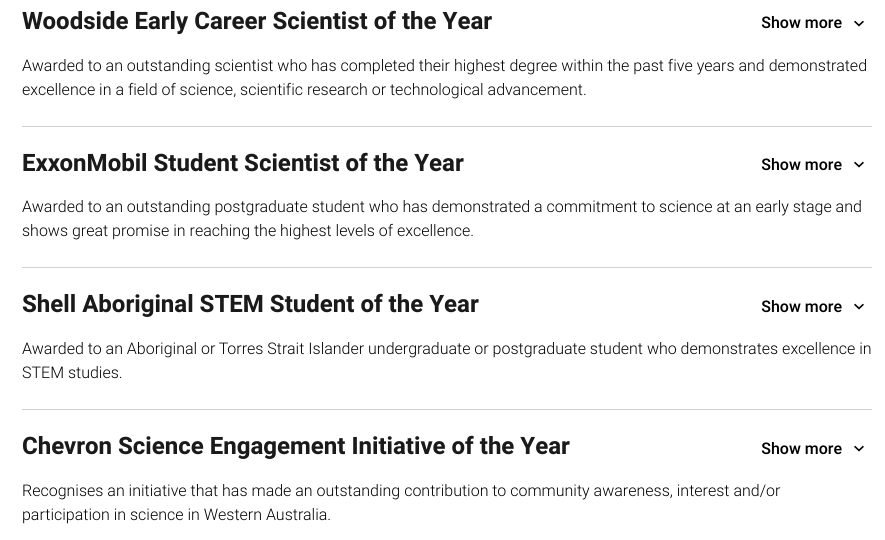Click the word 'Shell' in the third heading

(x=49, y=304)
